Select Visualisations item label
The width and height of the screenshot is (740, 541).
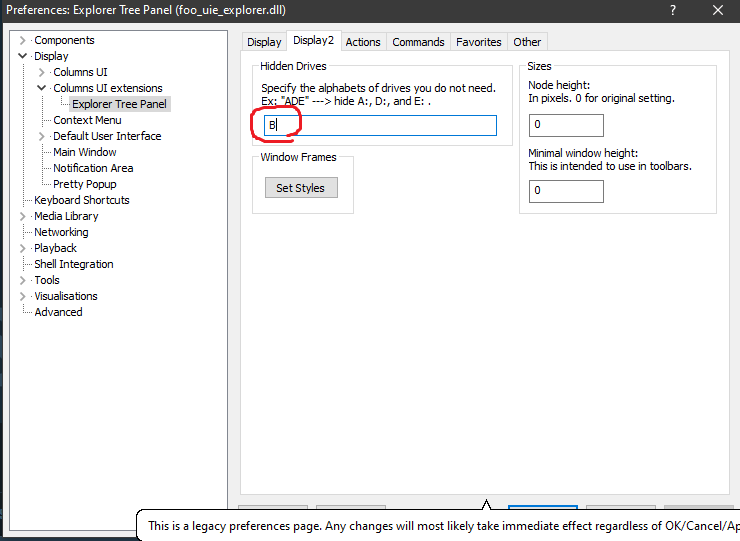[x=66, y=296]
